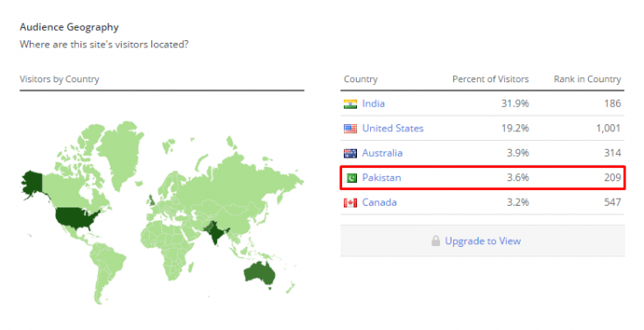The image size is (644, 330).
Task: Open the United States country link
Action: 393,128
